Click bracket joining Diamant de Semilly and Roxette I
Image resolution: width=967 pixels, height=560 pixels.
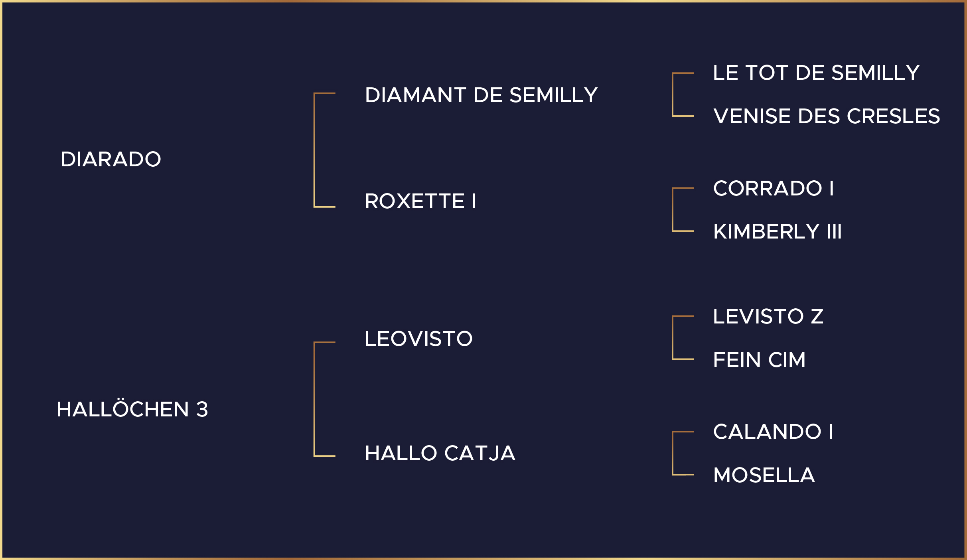coord(315,150)
